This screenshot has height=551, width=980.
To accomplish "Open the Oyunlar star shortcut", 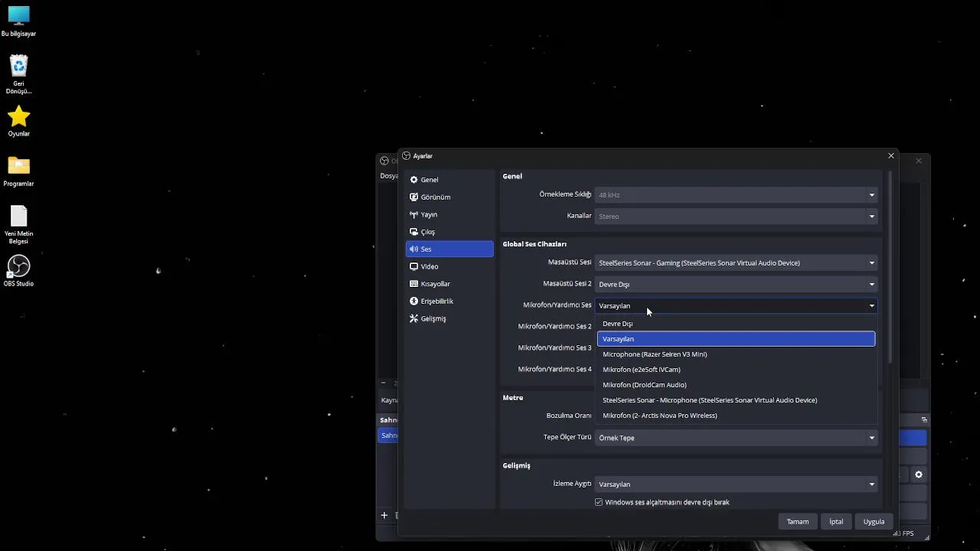I will (18, 121).
